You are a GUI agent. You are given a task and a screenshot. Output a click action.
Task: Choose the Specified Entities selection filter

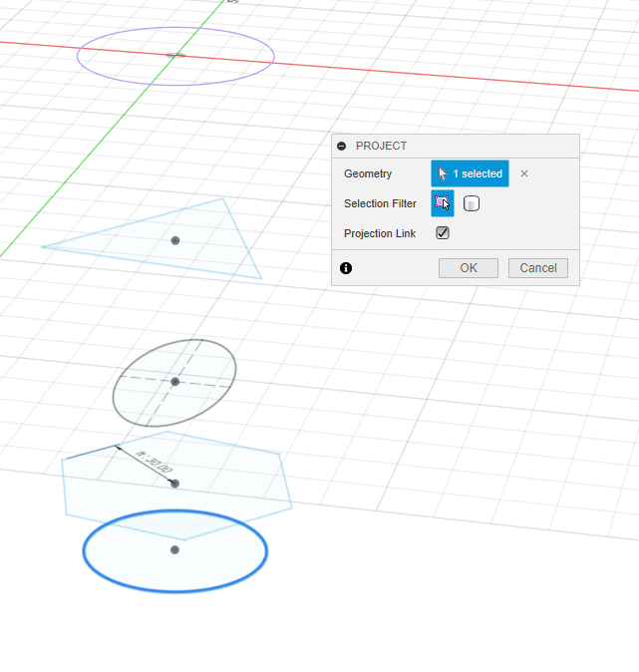443,203
